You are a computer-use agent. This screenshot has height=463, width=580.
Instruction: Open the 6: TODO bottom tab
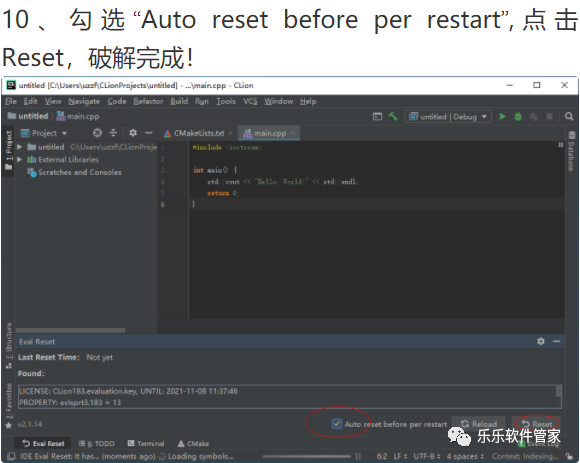pos(96,443)
